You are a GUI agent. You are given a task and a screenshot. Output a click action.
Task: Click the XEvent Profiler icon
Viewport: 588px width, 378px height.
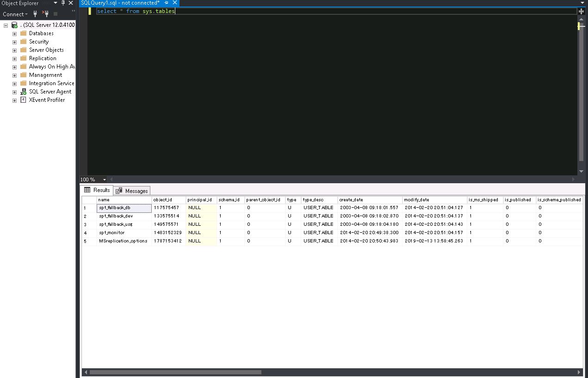pyautogui.click(x=23, y=100)
